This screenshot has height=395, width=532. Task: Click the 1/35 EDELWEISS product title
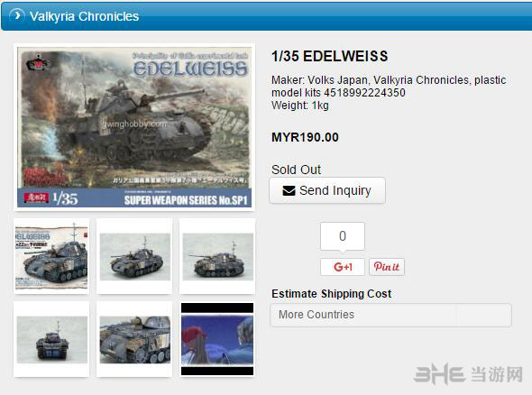329,56
